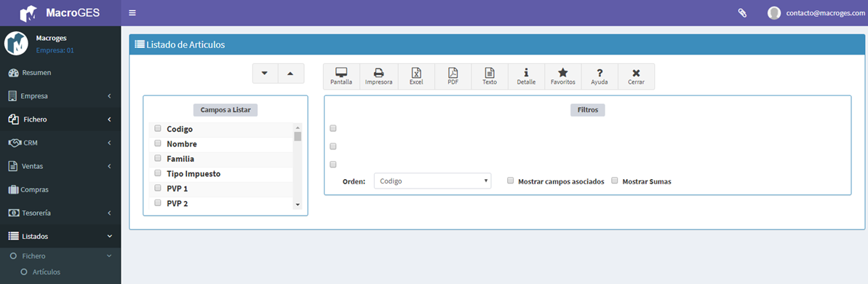
Task: Export the listing as Texto
Action: [x=490, y=76]
